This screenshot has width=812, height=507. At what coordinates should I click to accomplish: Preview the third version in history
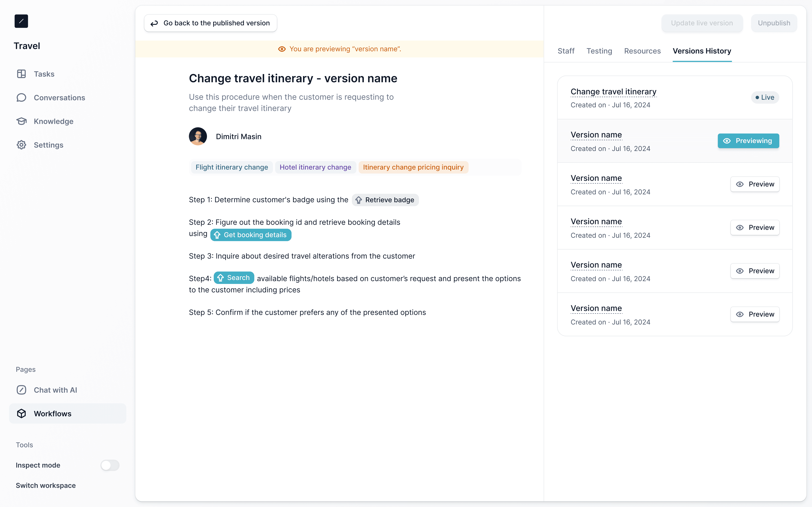(x=755, y=184)
